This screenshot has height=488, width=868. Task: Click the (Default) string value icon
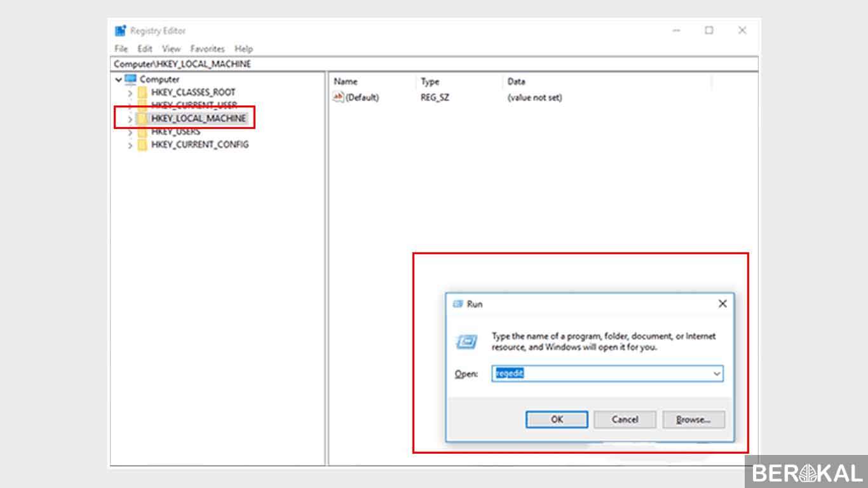coord(338,97)
